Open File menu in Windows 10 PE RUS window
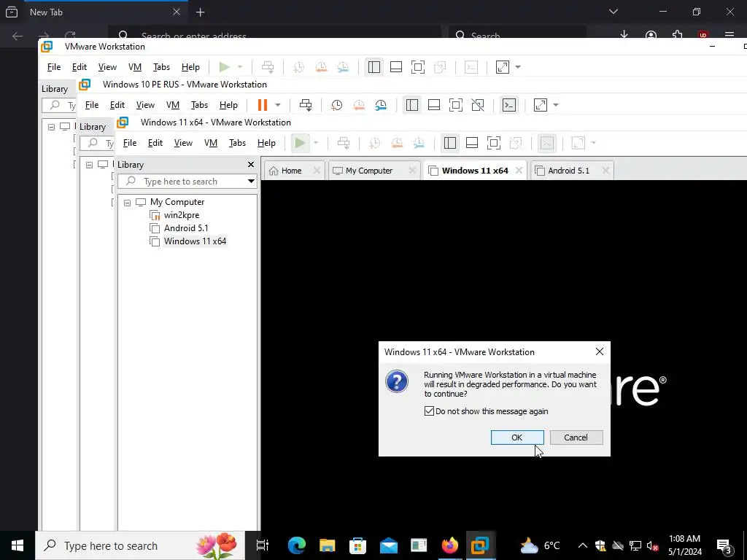The image size is (747, 560). coord(91,105)
